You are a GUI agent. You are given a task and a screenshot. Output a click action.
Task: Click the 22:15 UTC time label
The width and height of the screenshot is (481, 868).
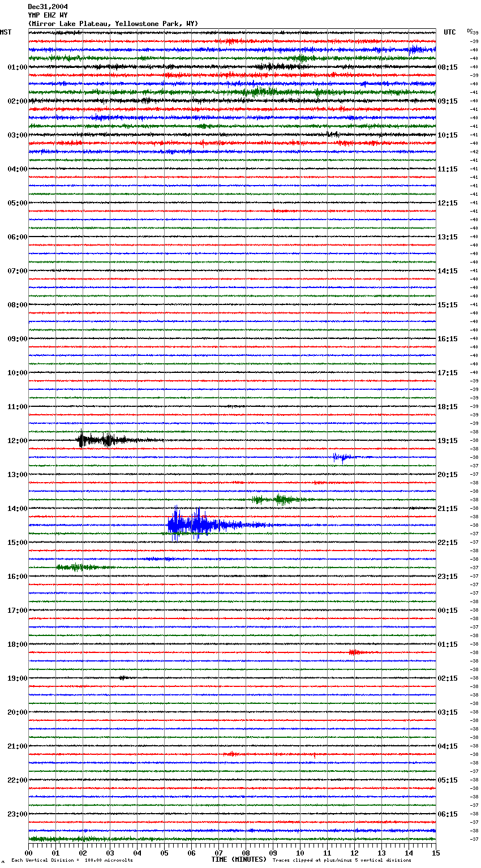tap(448, 543)
